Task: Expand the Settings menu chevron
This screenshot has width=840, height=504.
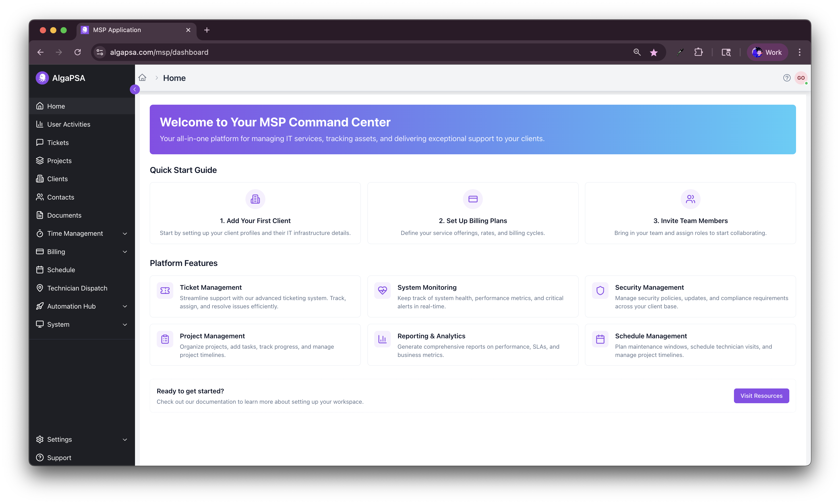Action: pyautogui.click(x=125, y=439)
